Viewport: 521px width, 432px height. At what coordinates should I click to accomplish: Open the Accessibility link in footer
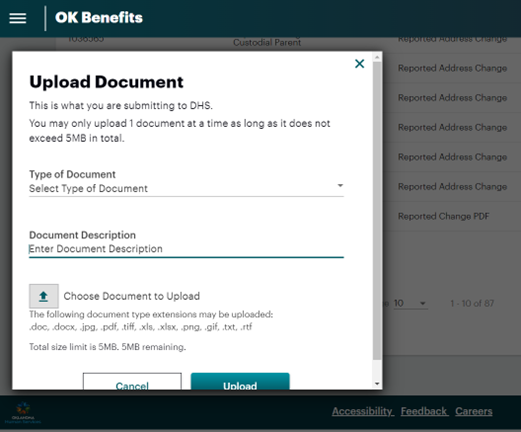(363, 411)
